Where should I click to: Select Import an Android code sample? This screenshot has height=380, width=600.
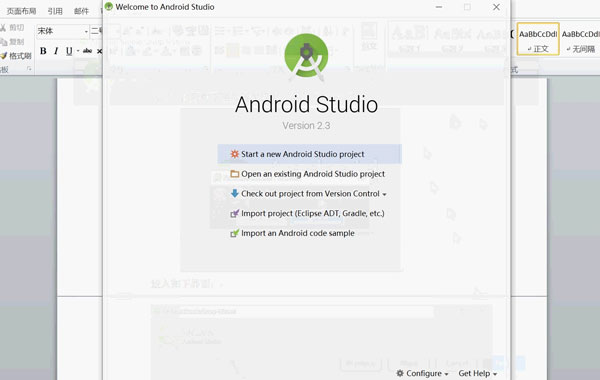pyautogui.click(x=292, y=233)
